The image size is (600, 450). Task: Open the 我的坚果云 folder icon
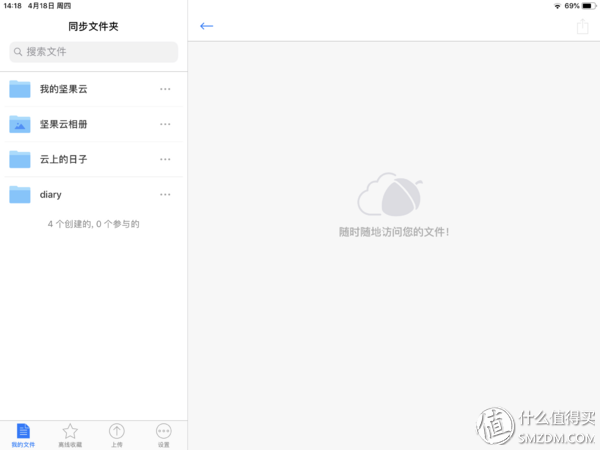[20, 89]
